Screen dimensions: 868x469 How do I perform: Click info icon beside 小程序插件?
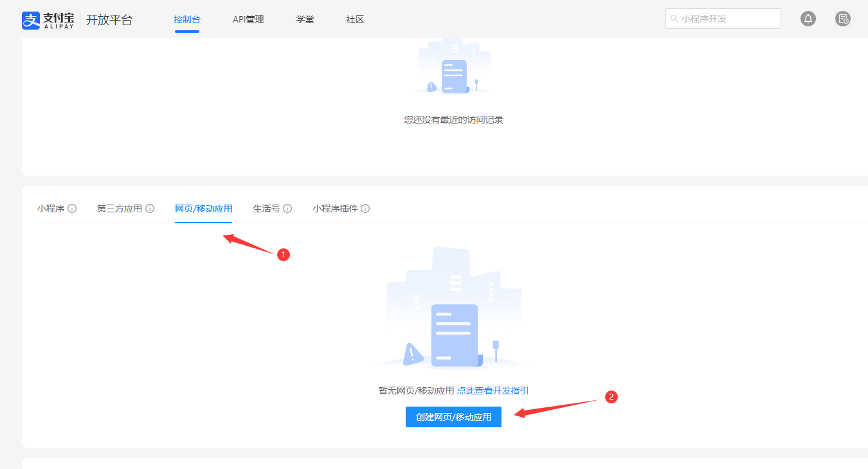(365, 208)
